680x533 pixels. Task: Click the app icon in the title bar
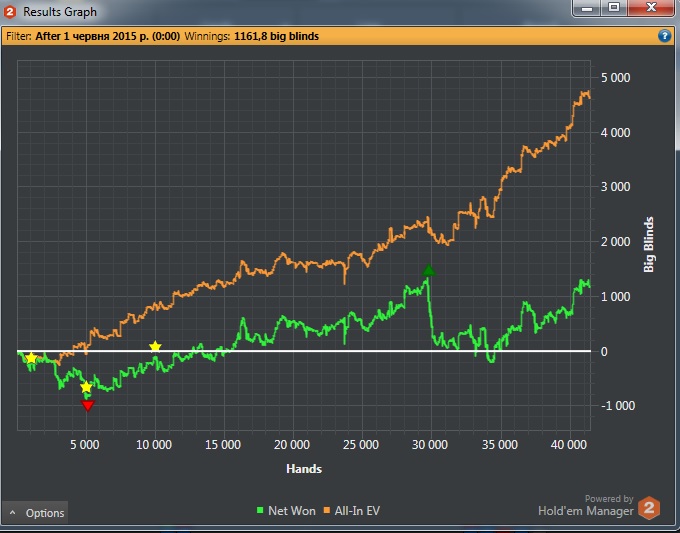click(10, 12)
